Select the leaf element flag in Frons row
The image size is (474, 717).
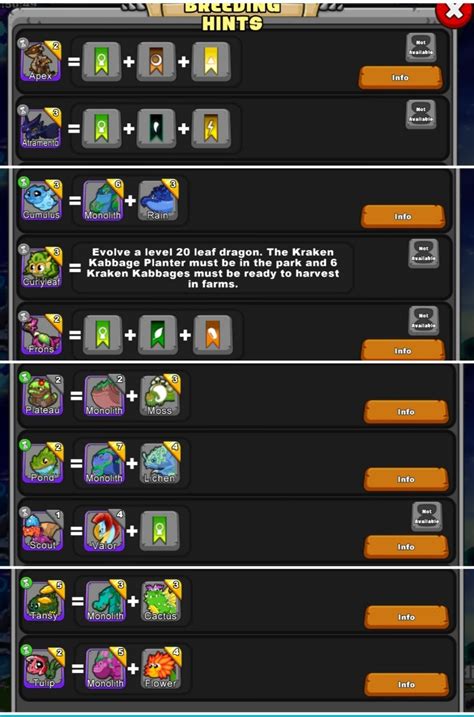[158, 334]
